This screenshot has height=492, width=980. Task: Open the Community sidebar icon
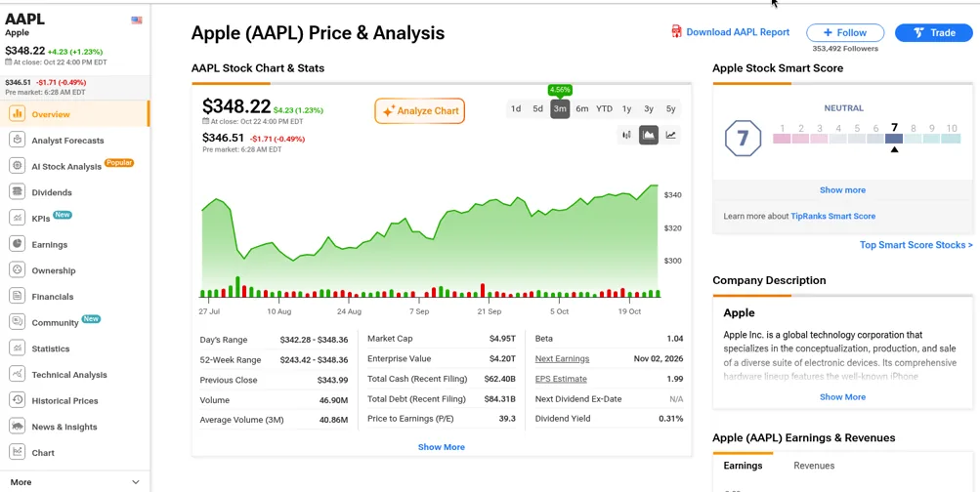(x=17, y=322)
